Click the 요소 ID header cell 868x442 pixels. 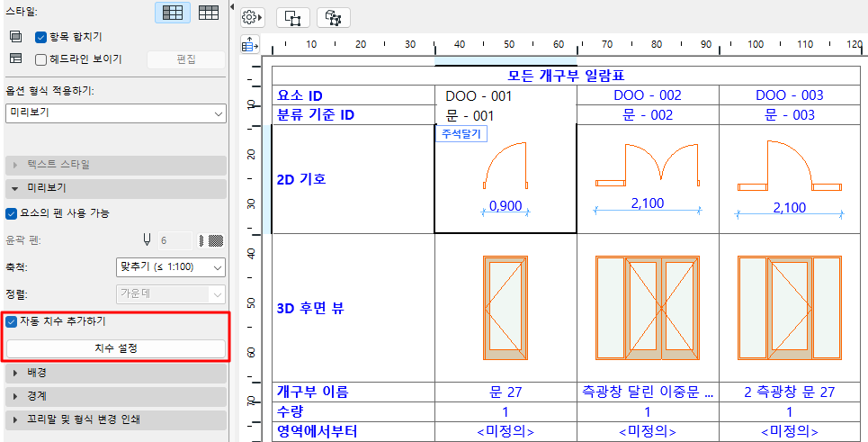pyautogui.click(x=353, y=95)
